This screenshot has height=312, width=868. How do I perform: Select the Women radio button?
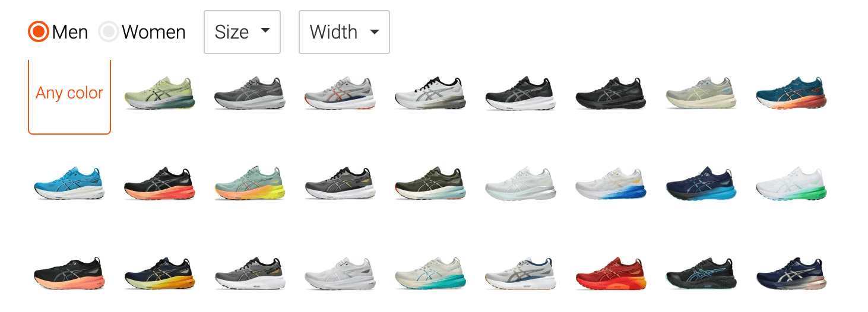(109, 31)
